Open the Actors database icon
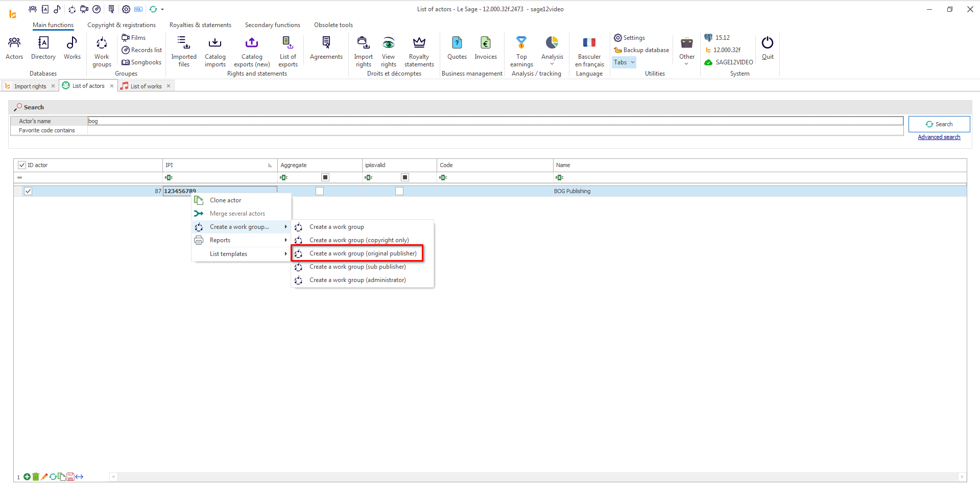This screenshot has width=980, height=491. pos(14,43)
